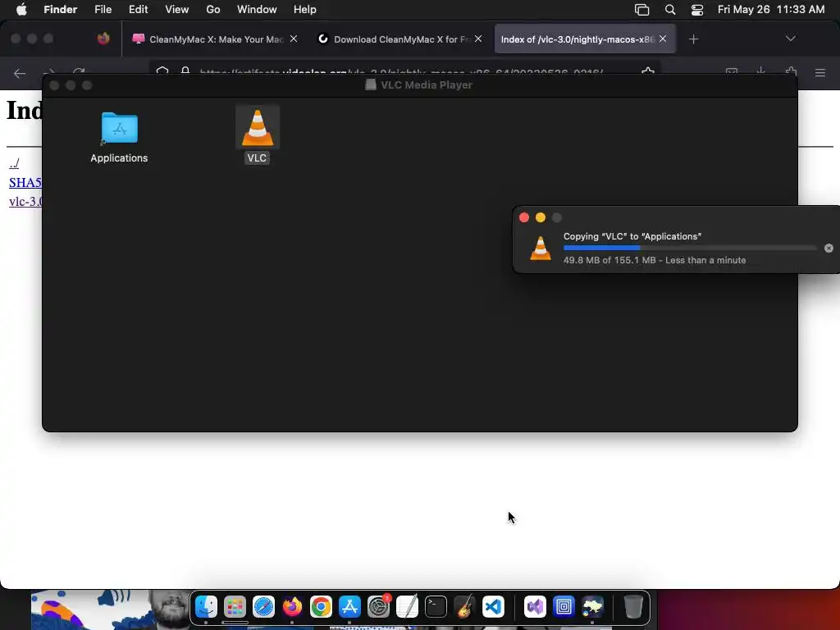Open the blue concentric squares Dock app
Viewport: 840px width, 630px height.
coord(564,607)
